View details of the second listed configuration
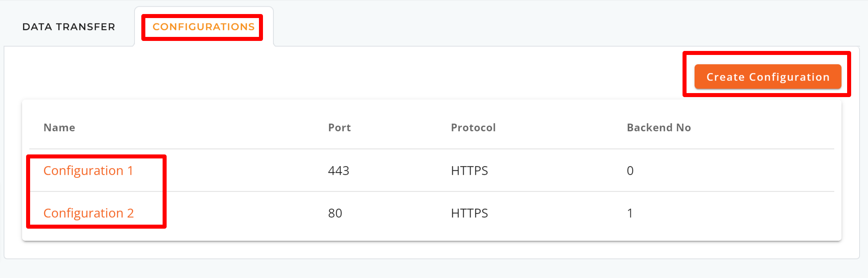868x278 pixels. point(88,213)
